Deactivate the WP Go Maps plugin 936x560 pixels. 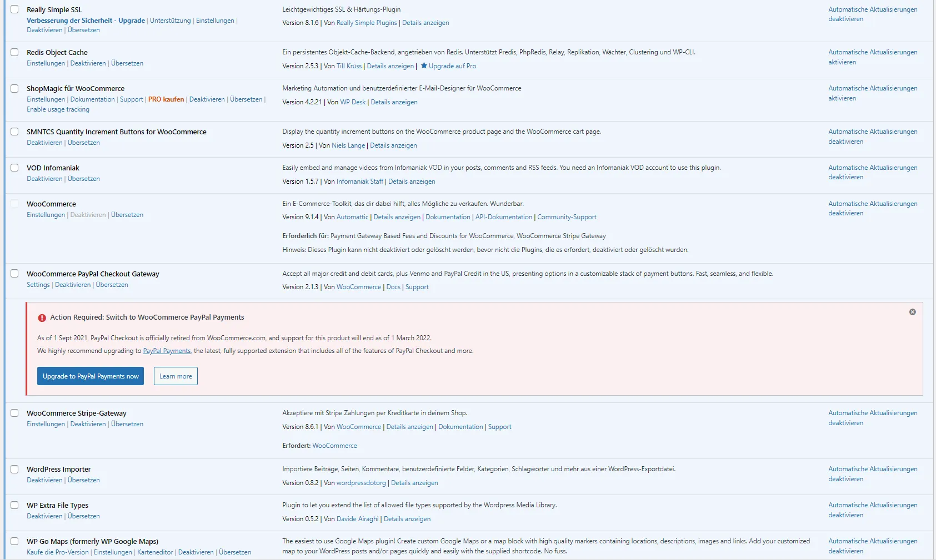[x=196, y=552]
